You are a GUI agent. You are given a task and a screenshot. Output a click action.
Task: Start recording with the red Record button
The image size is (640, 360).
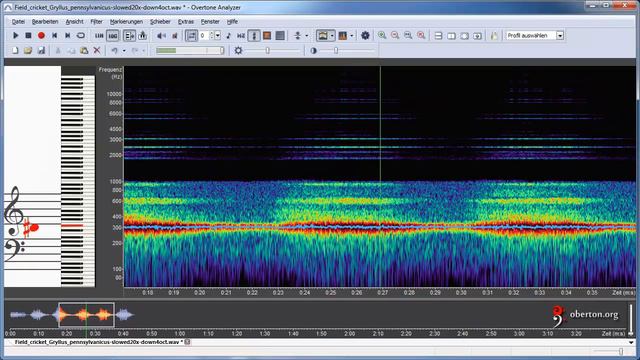pos(41,36)
